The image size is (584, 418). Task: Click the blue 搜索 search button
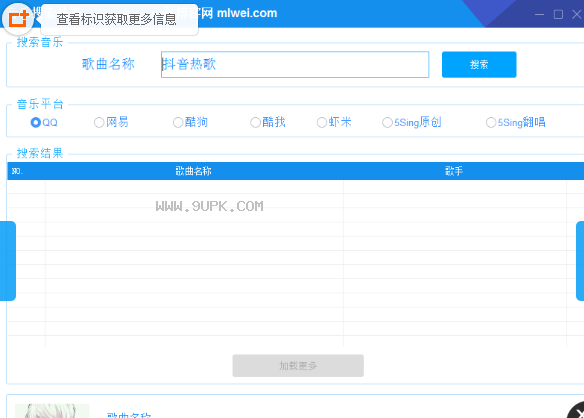pos(479,64)
